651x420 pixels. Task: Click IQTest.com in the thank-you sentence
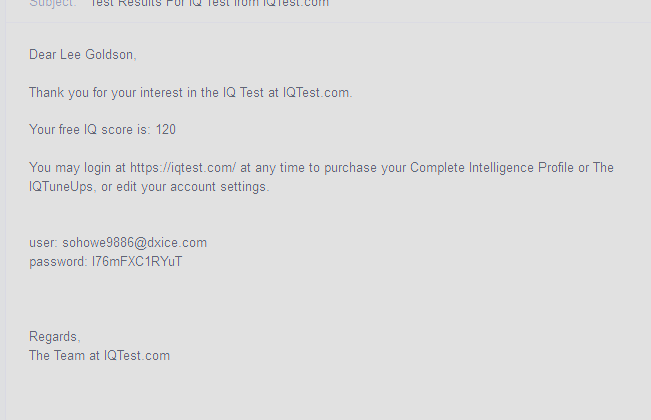(x=317, y=93)
